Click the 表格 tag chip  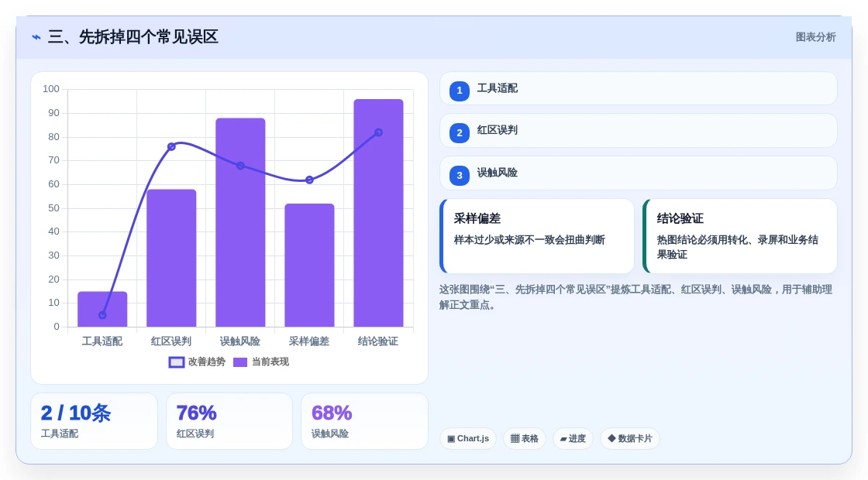tap(524, 438)
